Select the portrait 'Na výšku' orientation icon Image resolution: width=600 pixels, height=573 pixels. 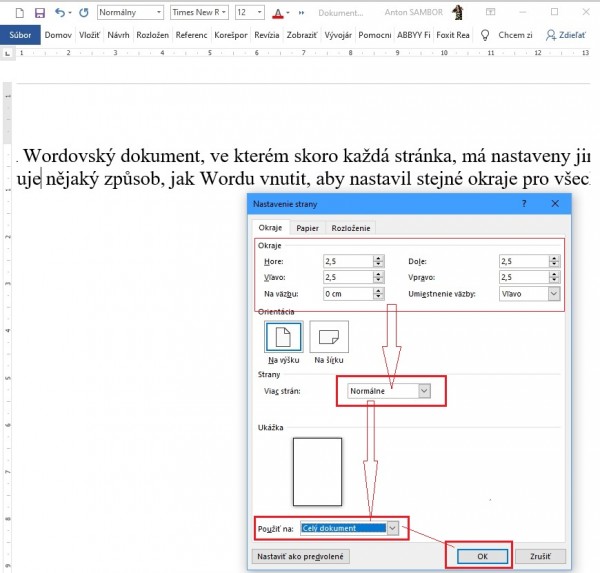tap(280, 338)
